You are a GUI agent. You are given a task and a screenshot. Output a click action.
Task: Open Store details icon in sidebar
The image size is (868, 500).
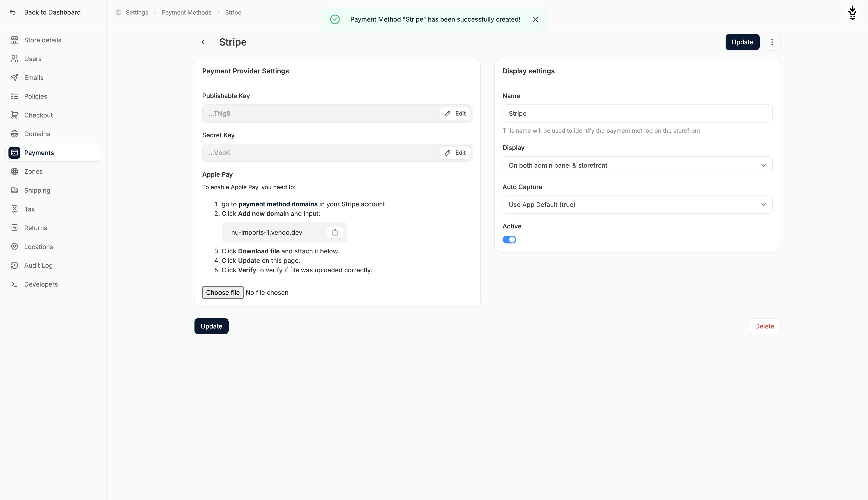15,40
